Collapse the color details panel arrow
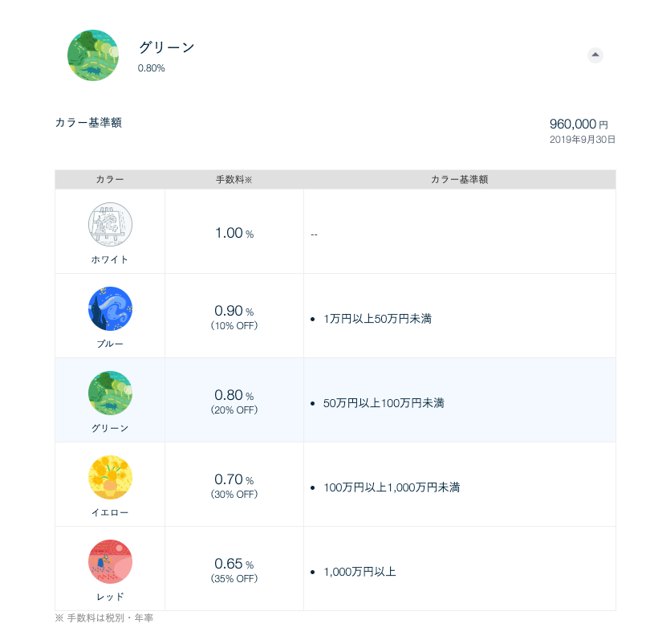This screenshot has width=646, height=644. [x=595, y=55]
